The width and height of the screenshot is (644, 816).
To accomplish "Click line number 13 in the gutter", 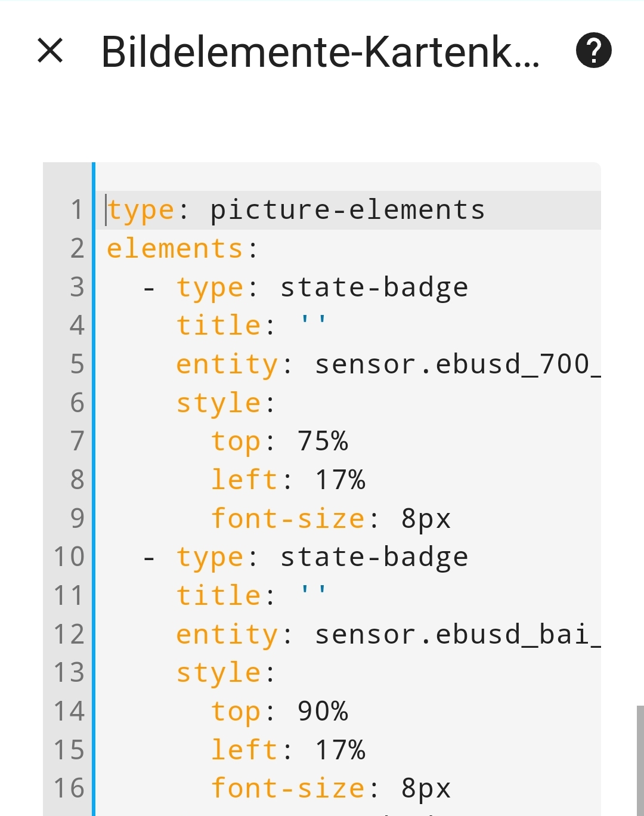I will (x=69, y=673).
